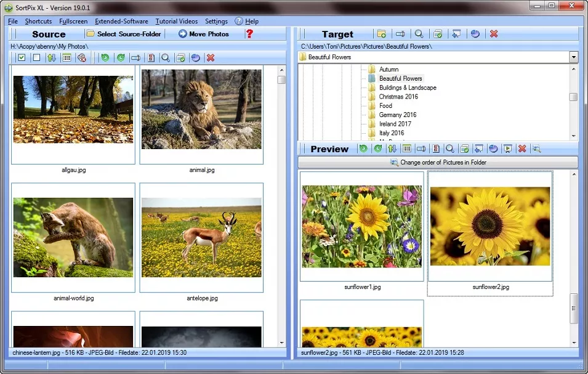Click the magnifier icon in Target toolbar

click(x=419, y=34)
